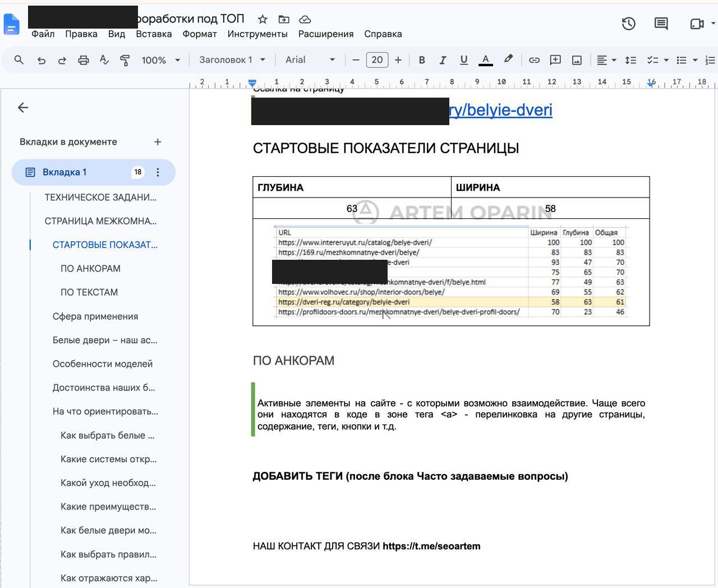Insert an image
The image size is (718, 588).
577,60
